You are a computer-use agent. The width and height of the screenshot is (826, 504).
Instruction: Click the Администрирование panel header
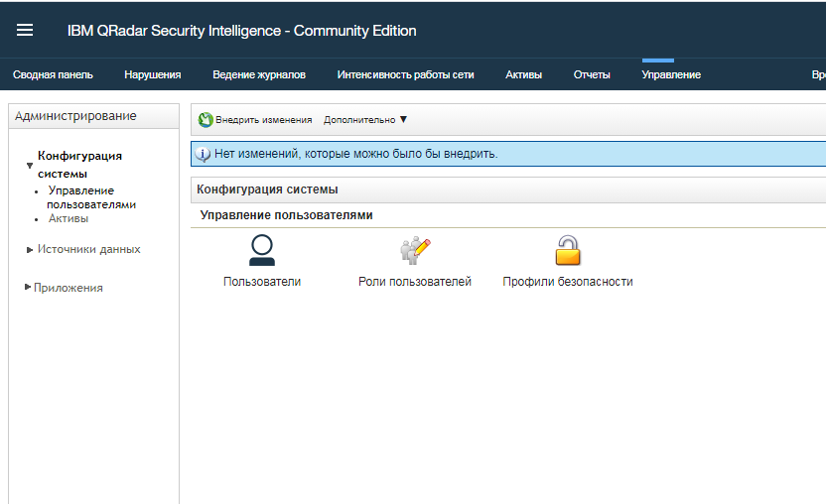[x=93, y=116]
